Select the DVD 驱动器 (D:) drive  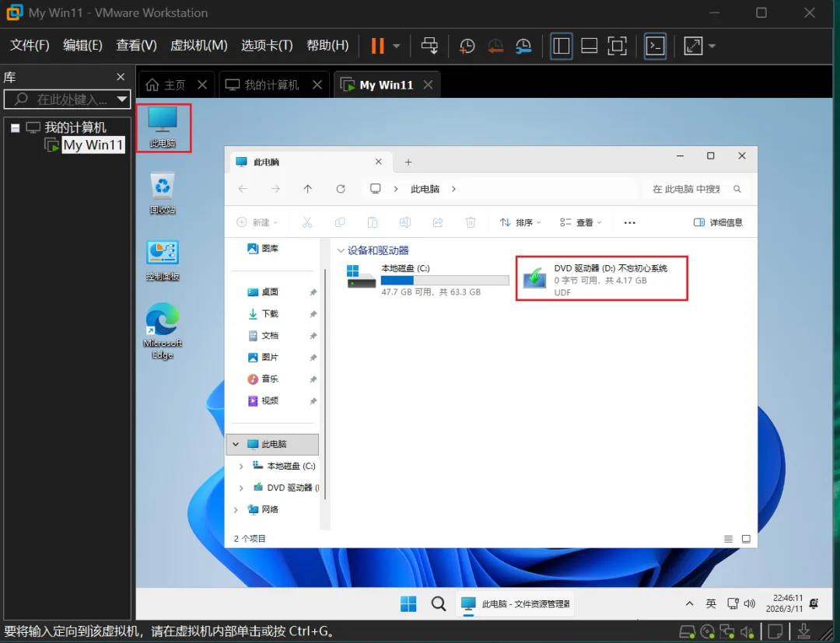[x=601, y=279]
